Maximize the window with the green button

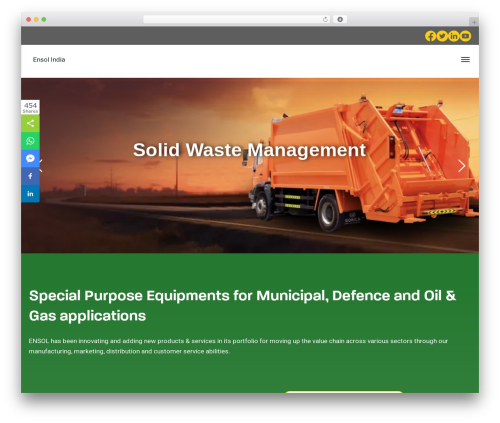44,20
